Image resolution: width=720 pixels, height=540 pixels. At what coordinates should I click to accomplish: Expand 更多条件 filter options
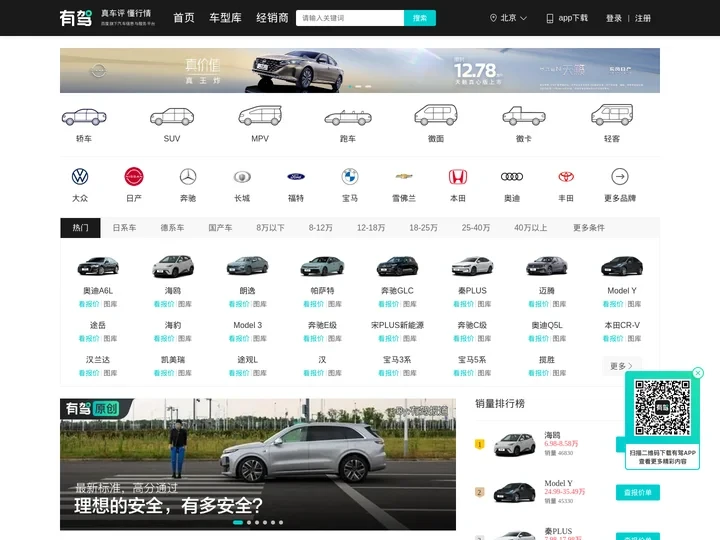pos(589,228)
